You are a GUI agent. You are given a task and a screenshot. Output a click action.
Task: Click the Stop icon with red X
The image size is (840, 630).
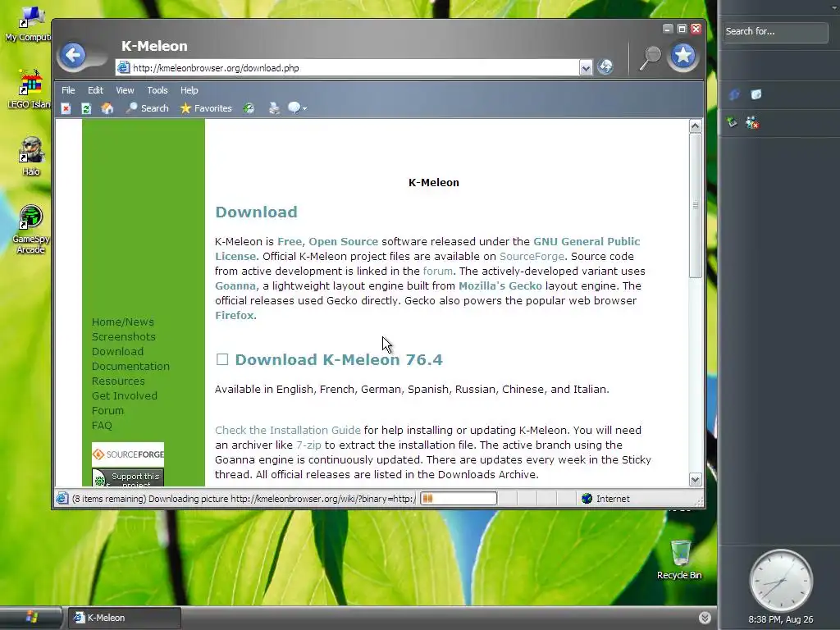[x=66, y=108]
